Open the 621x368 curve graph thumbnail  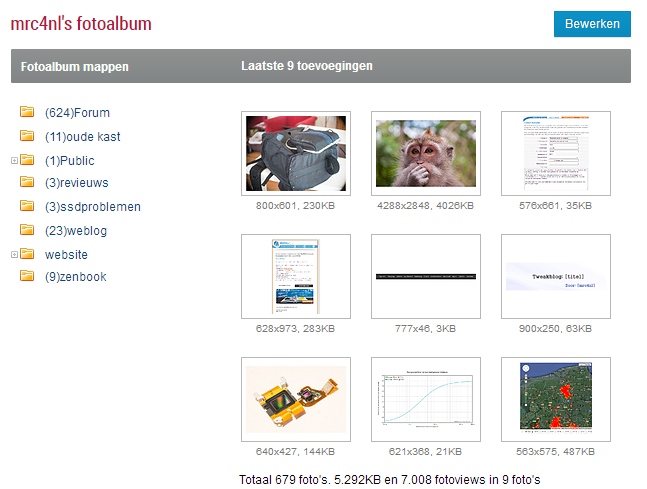coord(426,399)
